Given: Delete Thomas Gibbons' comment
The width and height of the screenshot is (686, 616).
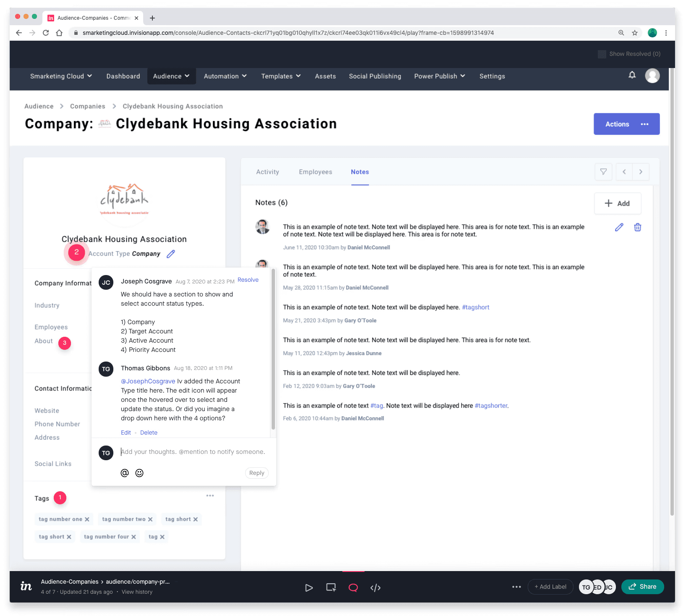Looking at the screenshot, I should [x=149, y=433].
